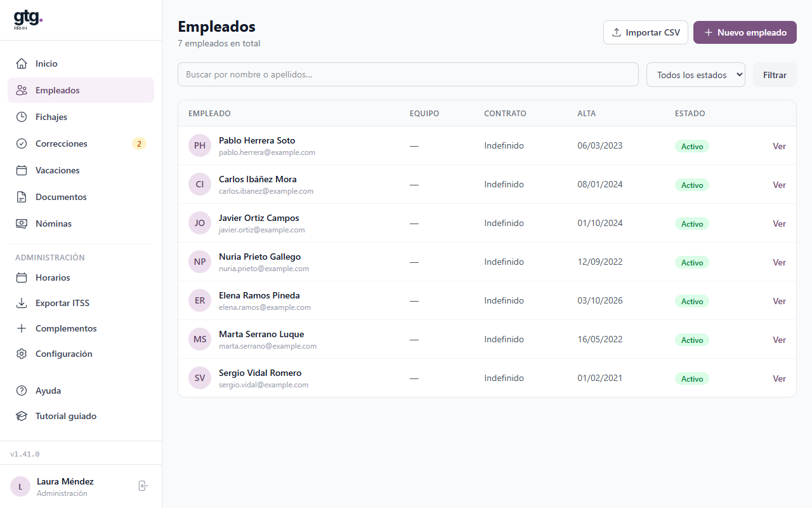Click the ESTADO column header
Image resolution: width=812 pixels, height=508 pixels.
690,114
